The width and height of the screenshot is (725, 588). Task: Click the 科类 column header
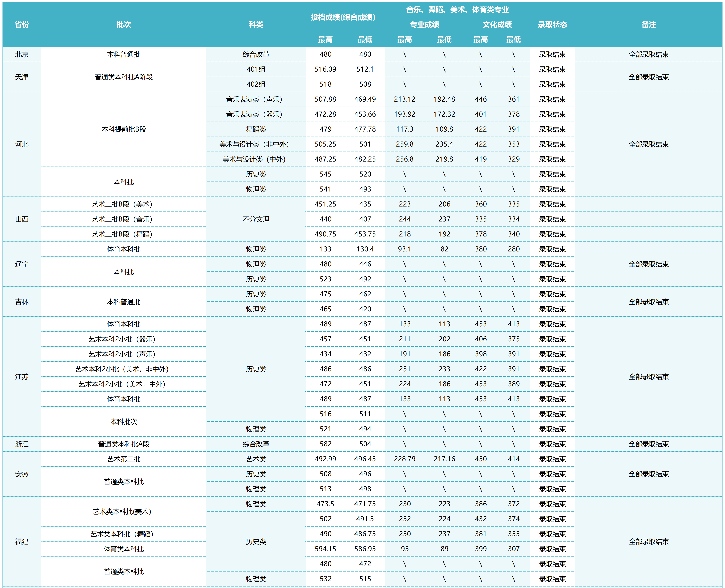[256, 24]
